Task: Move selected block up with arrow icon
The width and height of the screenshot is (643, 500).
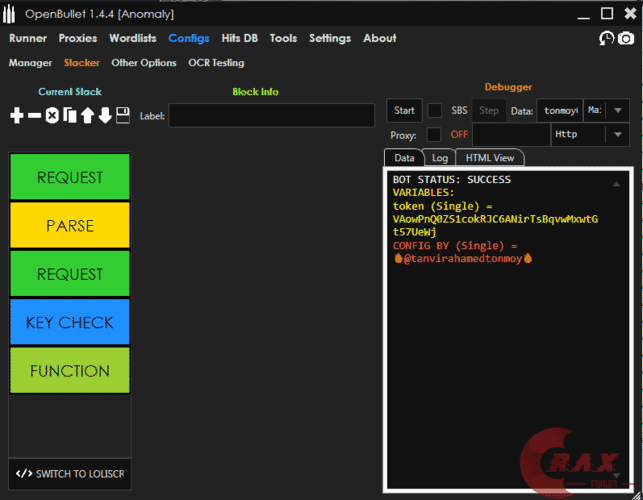Action: 87,116
